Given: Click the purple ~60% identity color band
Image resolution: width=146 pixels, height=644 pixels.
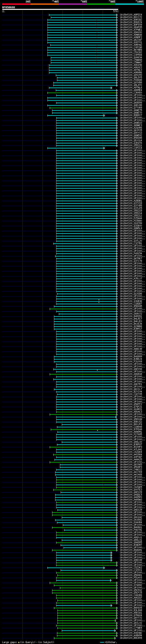Looking at the screenshot, I should coord(73,4).
